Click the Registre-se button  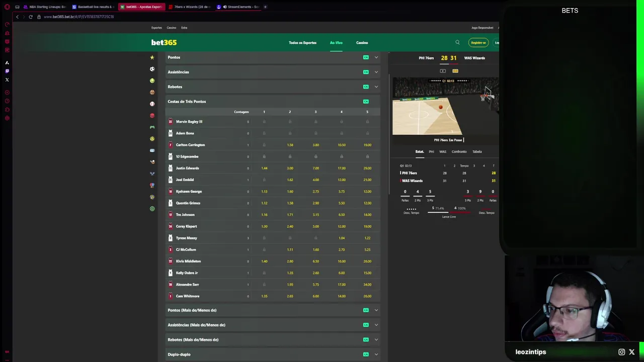click(x=478, y=43)
